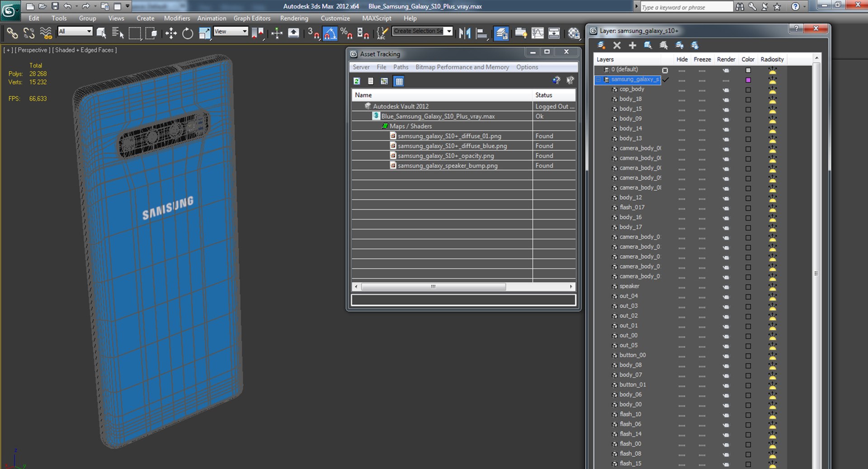Click the Radiosity column header
Image resolution: width=868 pixels, height=469 pixels.
click(772, 59)
